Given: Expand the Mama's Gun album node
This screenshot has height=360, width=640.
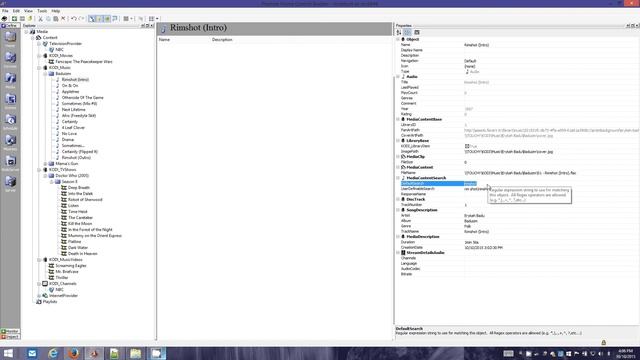Looking at the screenshot, I should point(45,164).
